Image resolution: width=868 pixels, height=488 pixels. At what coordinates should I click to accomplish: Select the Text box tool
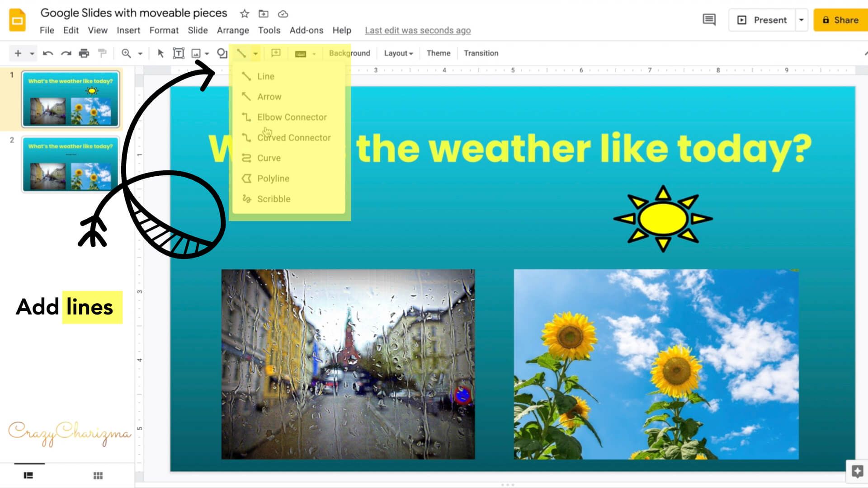click(x=179, y=53)
